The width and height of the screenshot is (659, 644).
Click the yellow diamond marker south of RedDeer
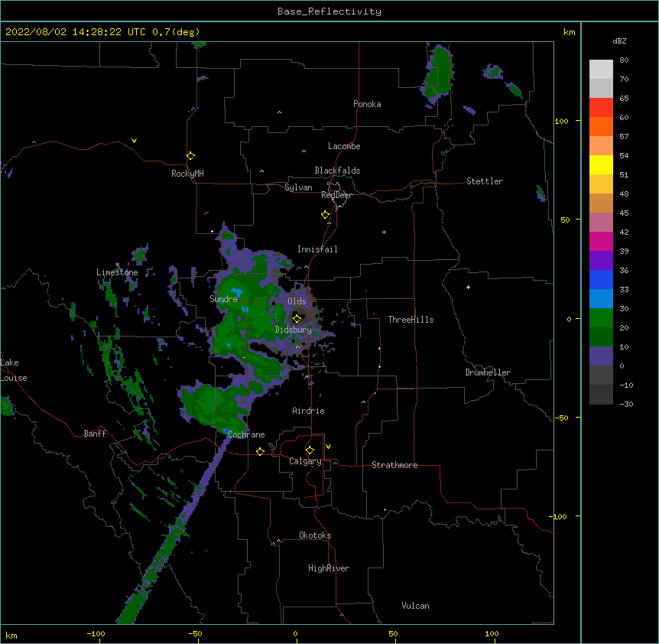coord(326,215)
